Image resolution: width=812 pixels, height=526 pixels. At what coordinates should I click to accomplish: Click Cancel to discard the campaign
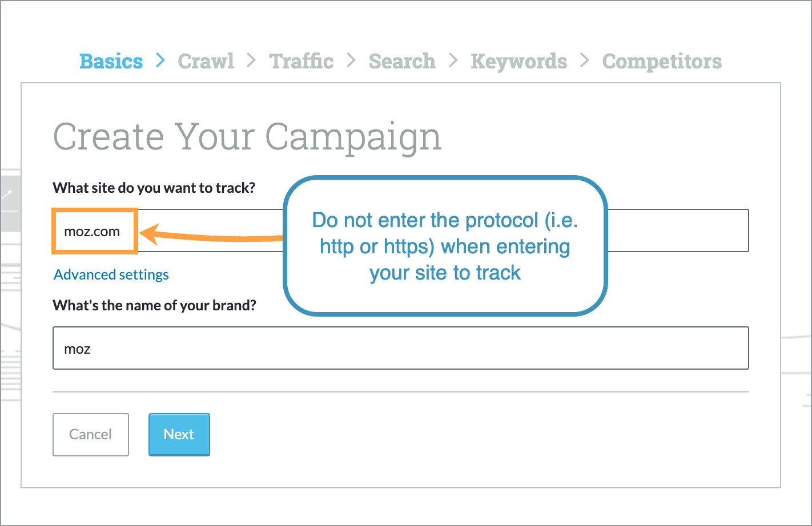coord(90,434)
